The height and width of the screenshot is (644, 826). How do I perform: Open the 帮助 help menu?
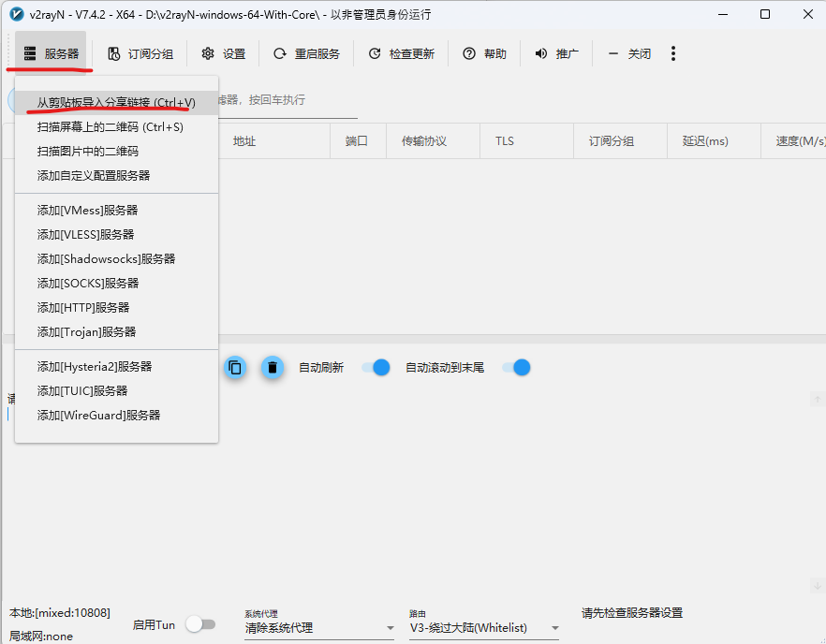(x=484, y=53)
